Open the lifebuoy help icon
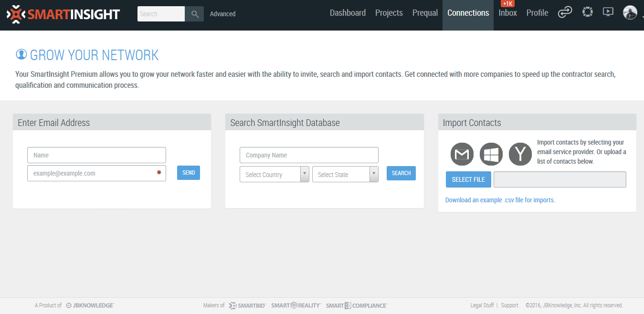This screenshot has width=644, height=314. click(x=587, y=12)
